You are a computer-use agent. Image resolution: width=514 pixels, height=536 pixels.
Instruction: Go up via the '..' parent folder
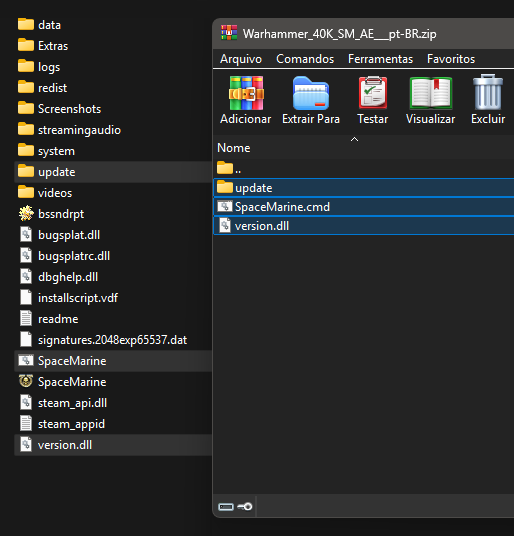click(364, 168)
